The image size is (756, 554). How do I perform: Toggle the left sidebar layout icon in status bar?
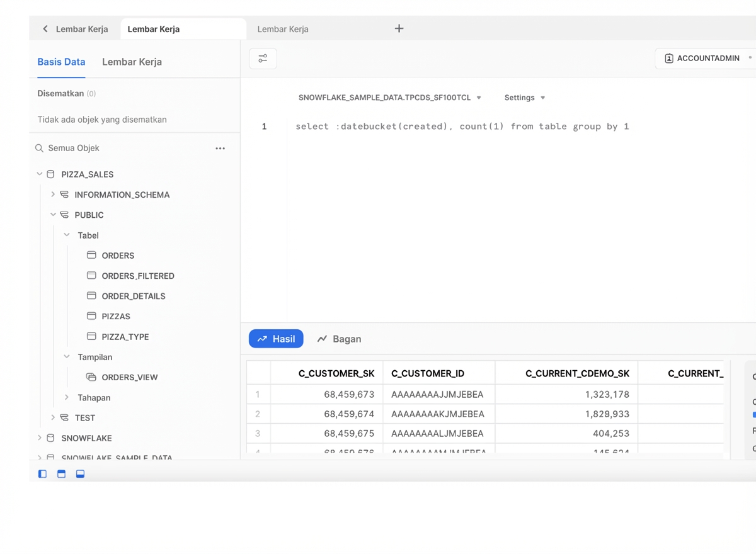click(x=42, y=473)
